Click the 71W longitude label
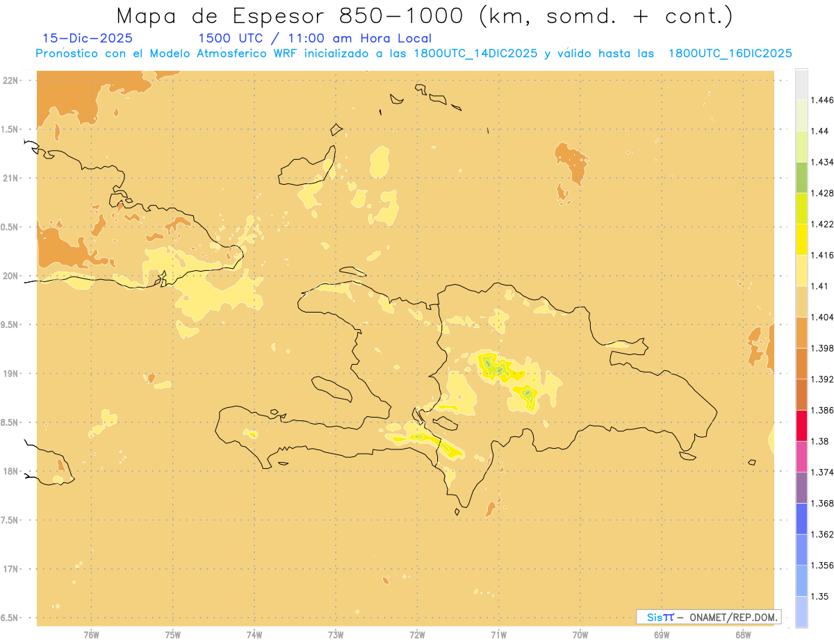Screen dimensions: 834x644 (x=498, y=635)
